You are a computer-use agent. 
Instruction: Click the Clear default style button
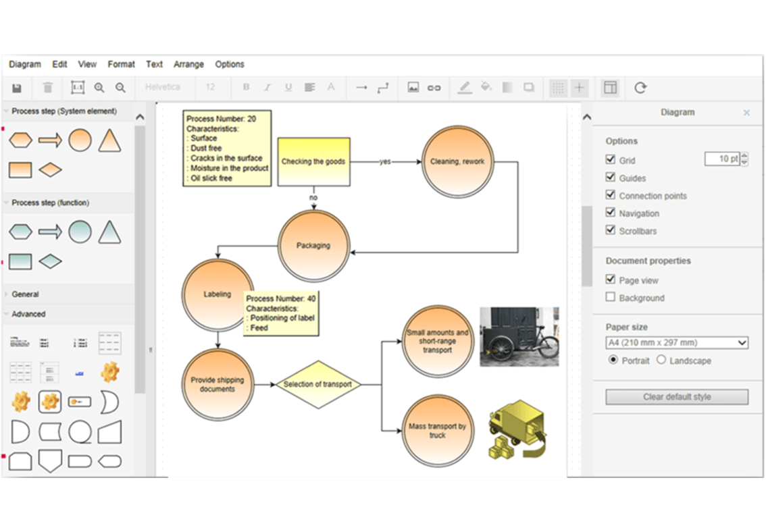676,397
